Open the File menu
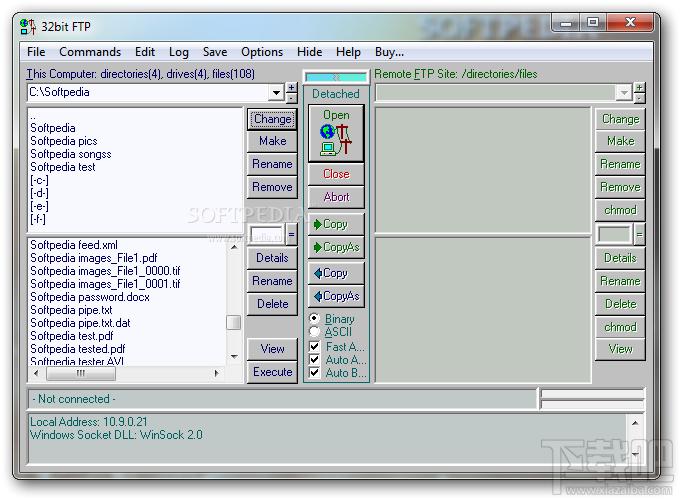The height and width of the screenshot is (500, 681). click(x=36, y=52)
